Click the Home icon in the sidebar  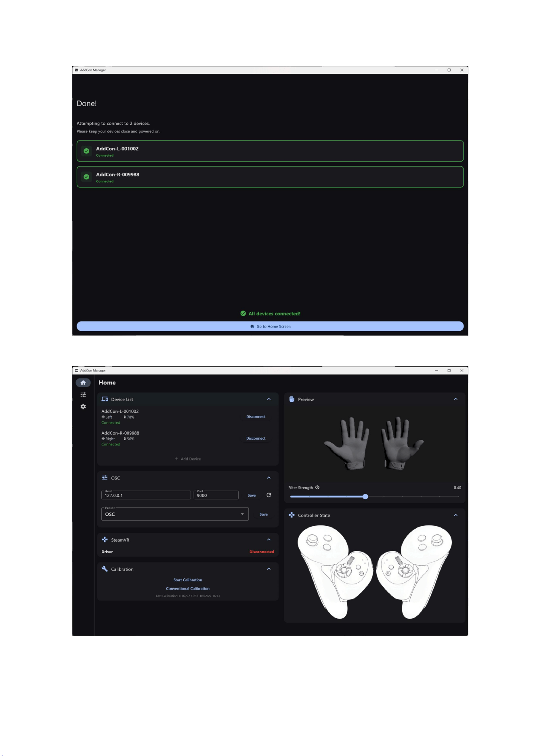(83, 382)
